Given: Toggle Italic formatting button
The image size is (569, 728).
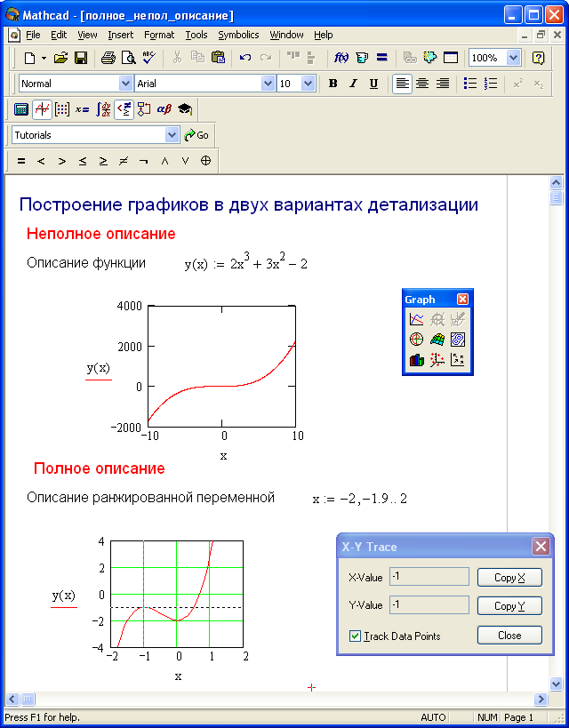Looking at the screenshot, I should tap(353, 84).
